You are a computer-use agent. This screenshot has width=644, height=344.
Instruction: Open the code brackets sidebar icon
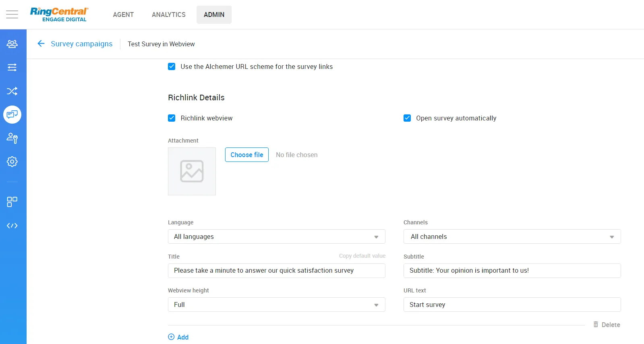(12, 226)
